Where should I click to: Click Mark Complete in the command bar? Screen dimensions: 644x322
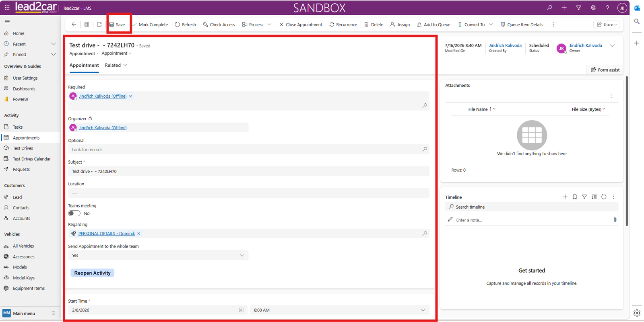pyautogui.click(x=150, y=25)
